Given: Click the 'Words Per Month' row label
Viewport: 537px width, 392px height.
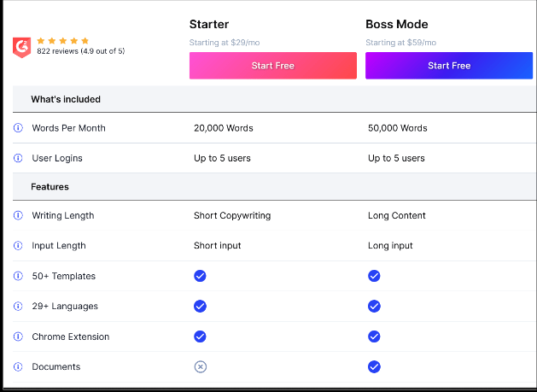Looking at the screenshot, I should pos(68,128).
